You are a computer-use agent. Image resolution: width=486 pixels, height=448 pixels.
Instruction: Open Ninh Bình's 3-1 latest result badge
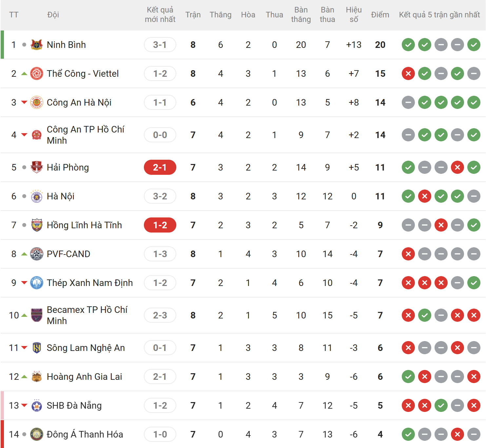tap(160, 45)
